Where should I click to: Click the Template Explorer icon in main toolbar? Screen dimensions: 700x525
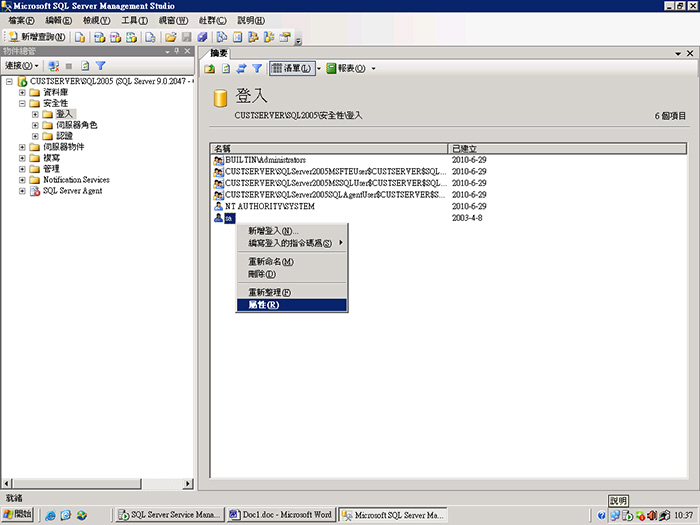point(269,37)
